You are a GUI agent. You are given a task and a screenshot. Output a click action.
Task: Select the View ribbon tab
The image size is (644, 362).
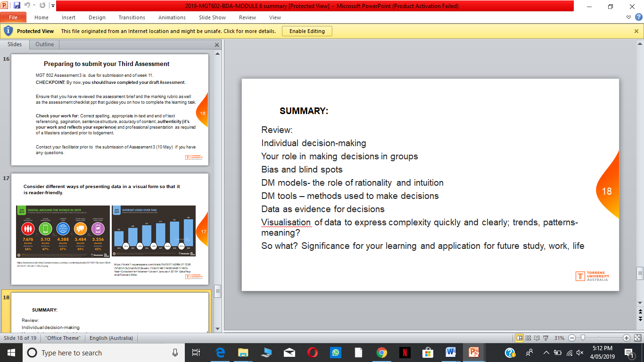[275, 17]
